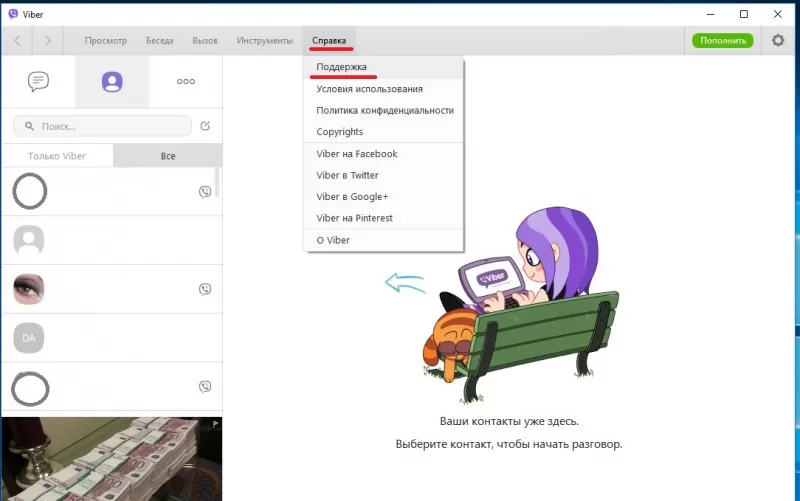
Task: Click Viber badge on last contact row
Action: 205,387
